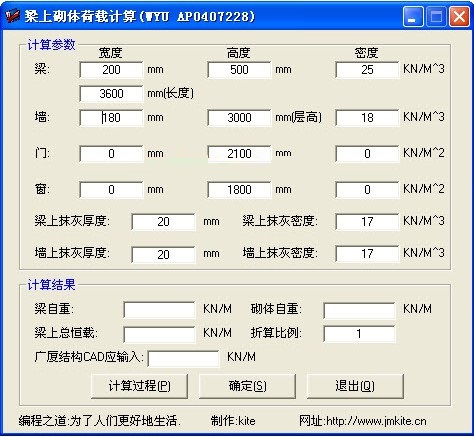Click the 宽度 column header
The height and width of the screenshot is (437, 474).
click(x=110, y=53)
